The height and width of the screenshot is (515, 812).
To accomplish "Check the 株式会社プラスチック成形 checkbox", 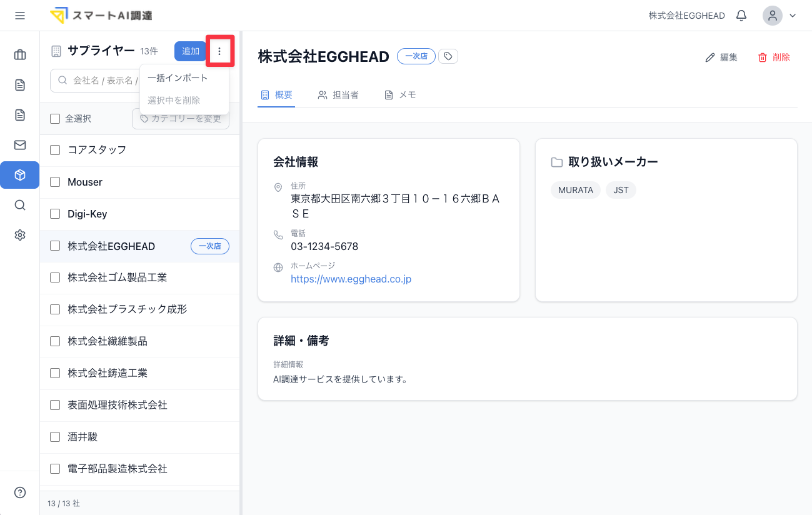I will coord(55,309).
